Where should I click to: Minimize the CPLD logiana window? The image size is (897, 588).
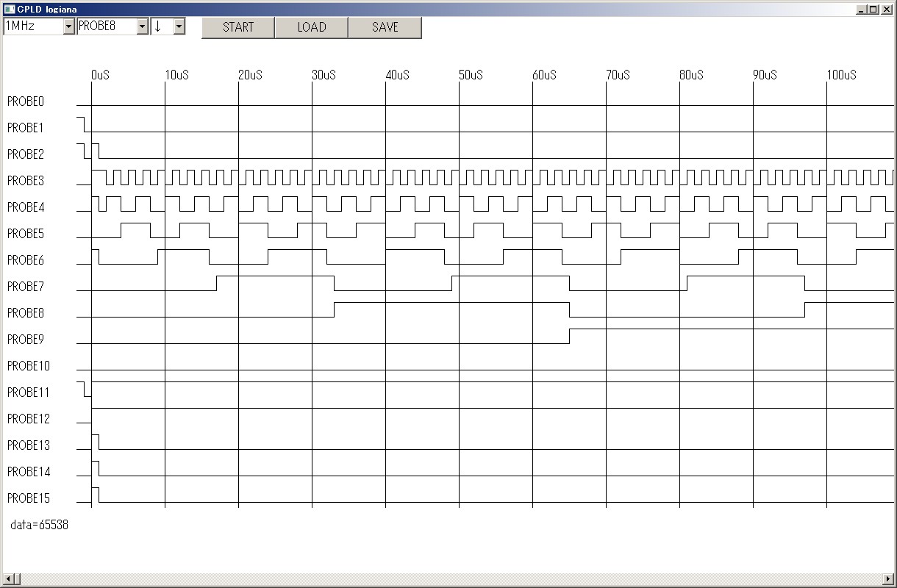(862, 10)
